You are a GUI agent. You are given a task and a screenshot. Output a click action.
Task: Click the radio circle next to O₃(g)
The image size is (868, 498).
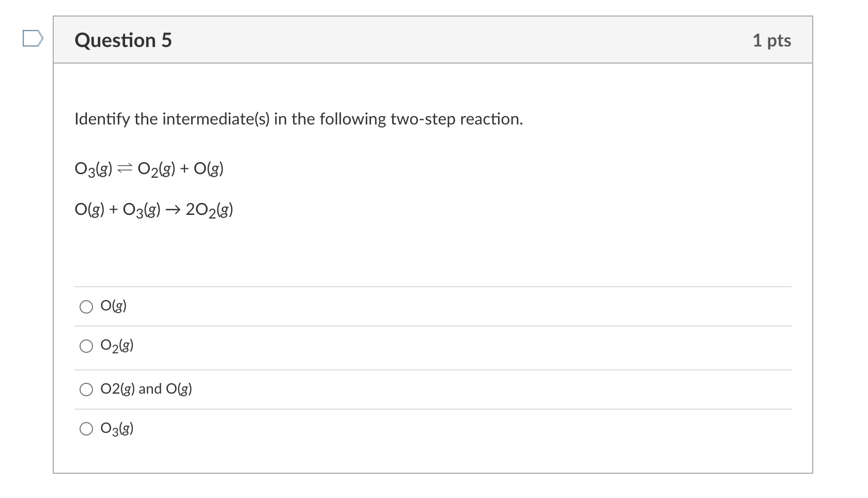(87, 429)
